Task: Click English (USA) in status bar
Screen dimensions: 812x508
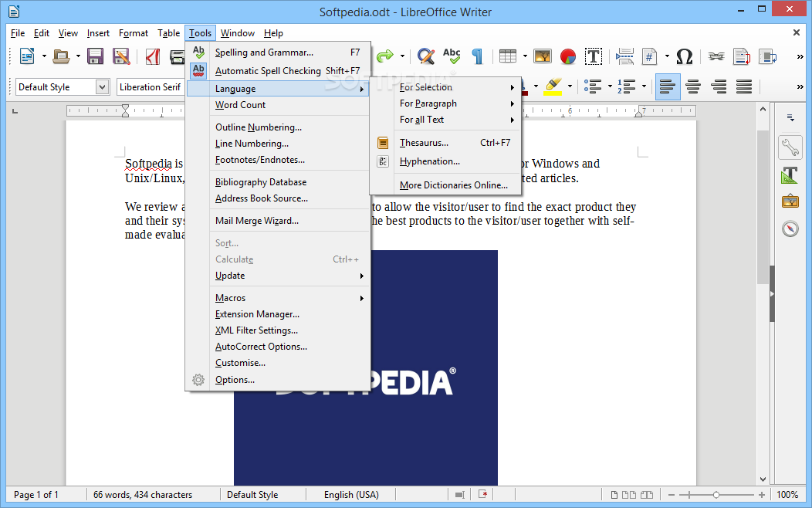Action: pyautogui.click(x=351, y=495)
